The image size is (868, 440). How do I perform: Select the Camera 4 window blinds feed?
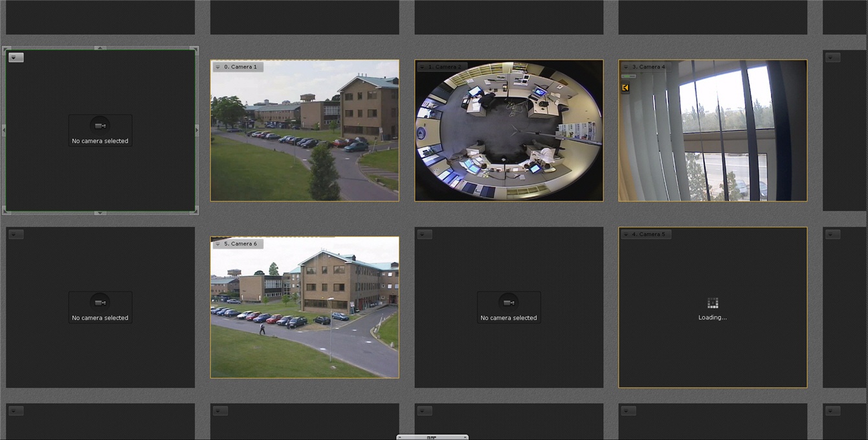(713, 130)
